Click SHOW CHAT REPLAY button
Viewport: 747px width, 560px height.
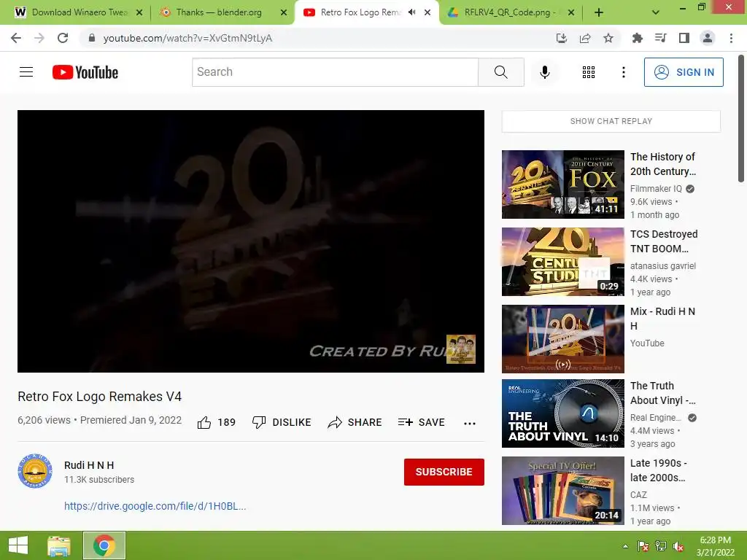[x=611, y=121]
